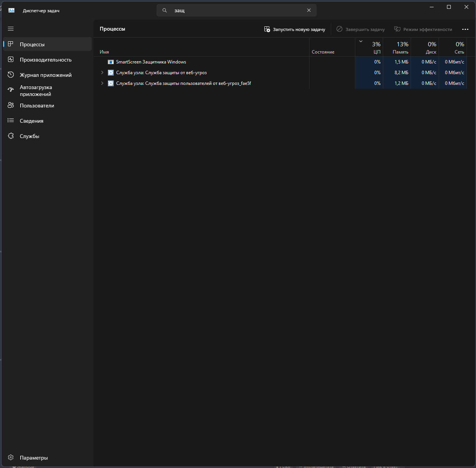Click the SmartScreen process icon
Screen dimensions: 476x468
[111, 62]
